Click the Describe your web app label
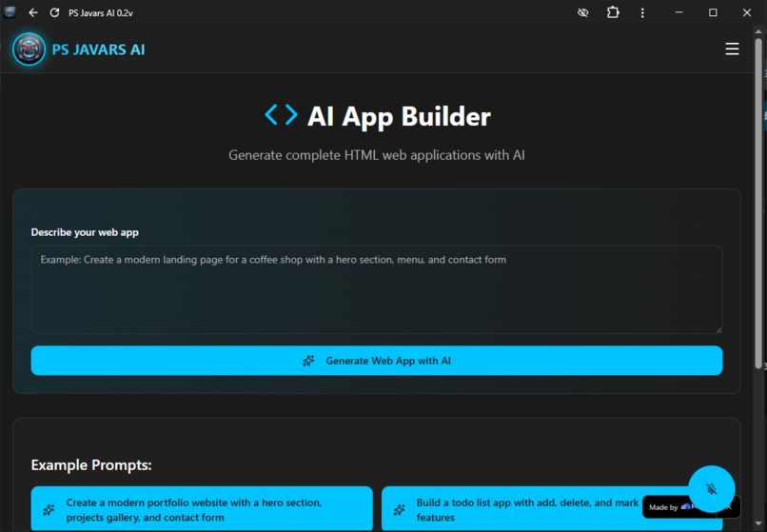Screen dimensions: 767x532 [85, 232]
